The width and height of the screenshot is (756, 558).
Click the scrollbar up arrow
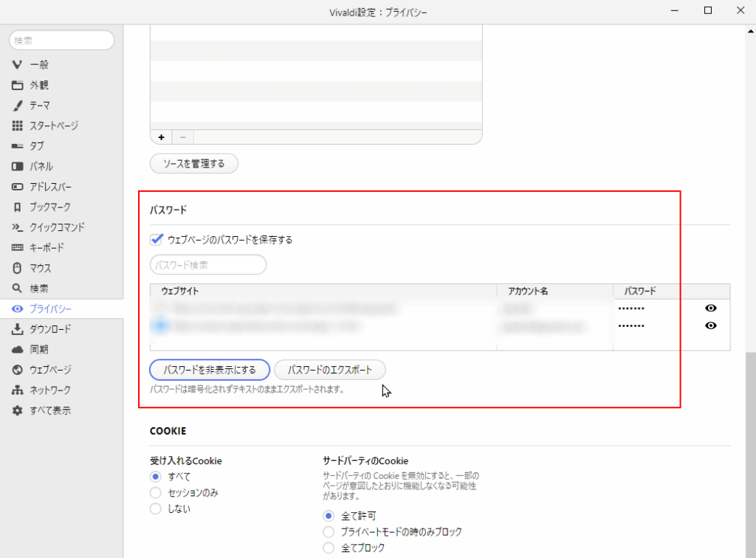[751, 31]
